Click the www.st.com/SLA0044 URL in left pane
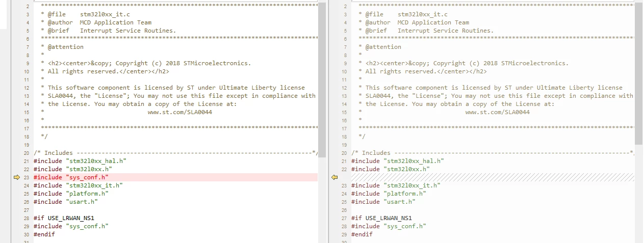The width and height of the screenshot is (644, 243). 180,112
